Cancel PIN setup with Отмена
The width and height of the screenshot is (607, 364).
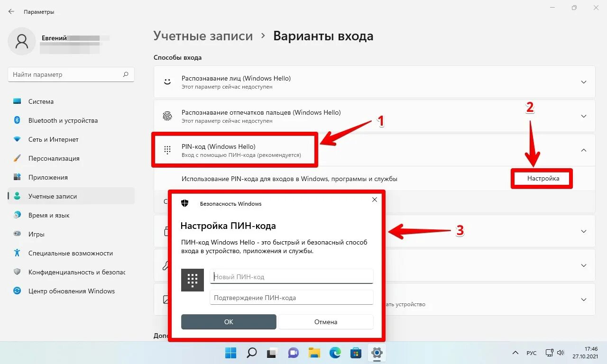[326, 322]
